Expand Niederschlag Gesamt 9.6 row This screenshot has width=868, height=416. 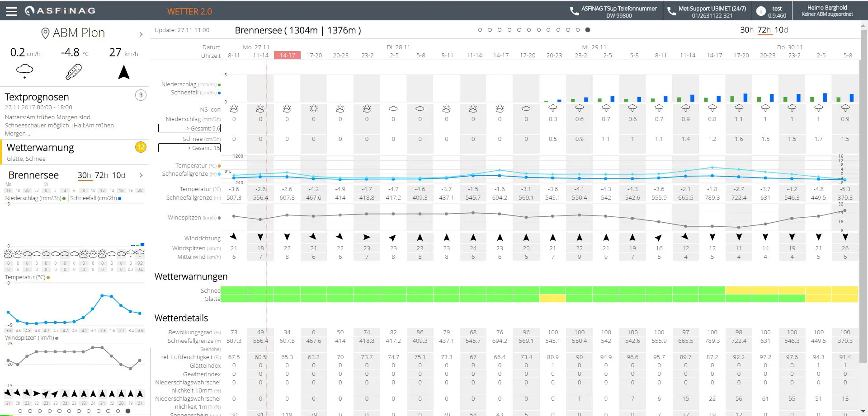click(189, 128)
